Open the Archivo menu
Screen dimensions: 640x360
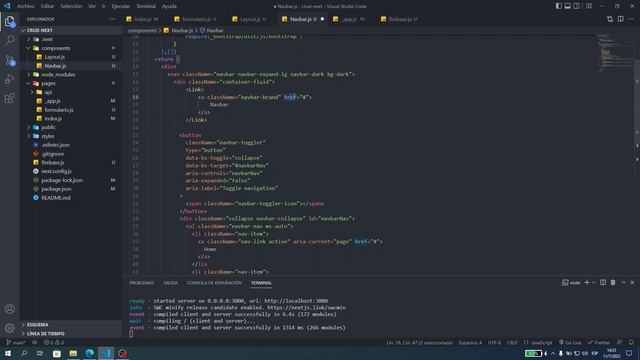pyautogui.click(x=25, y=6)
